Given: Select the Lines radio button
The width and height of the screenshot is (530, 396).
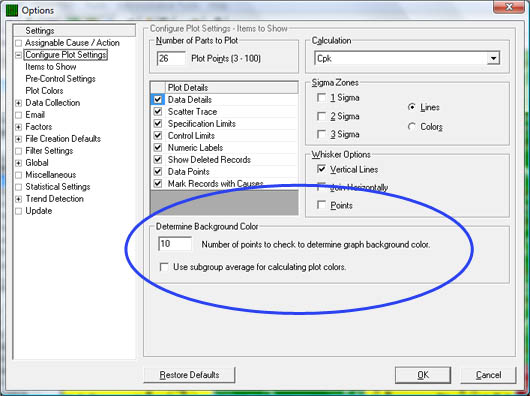Looking at the screenshot, I should [412, 107].
